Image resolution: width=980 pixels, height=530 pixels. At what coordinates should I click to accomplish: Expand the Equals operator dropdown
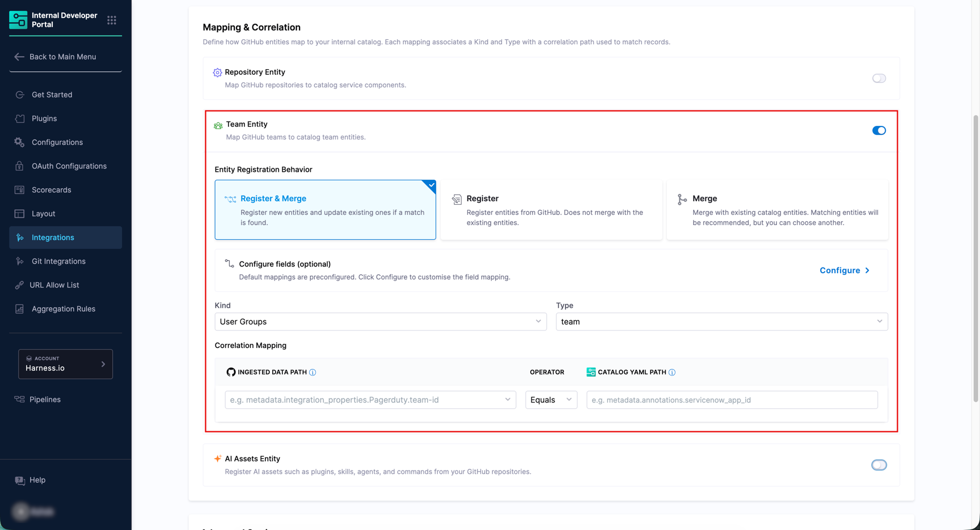tap(551, 400)
